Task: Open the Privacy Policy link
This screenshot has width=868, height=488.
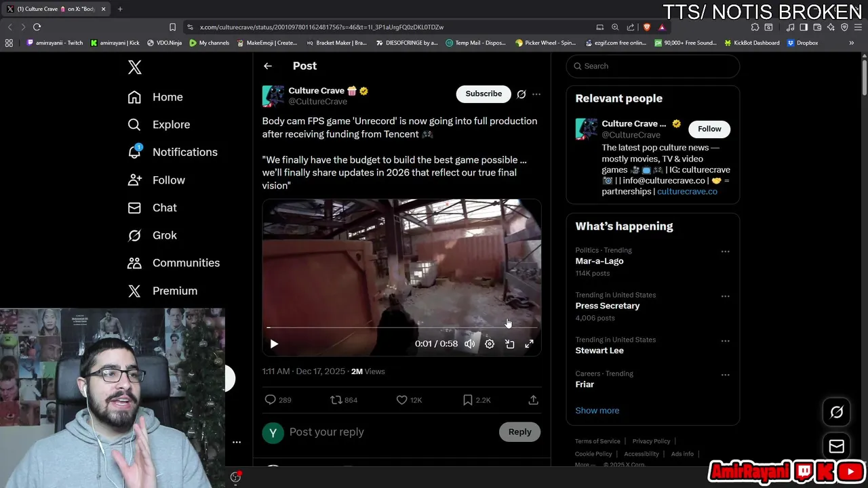Action: tap(651, 441)
